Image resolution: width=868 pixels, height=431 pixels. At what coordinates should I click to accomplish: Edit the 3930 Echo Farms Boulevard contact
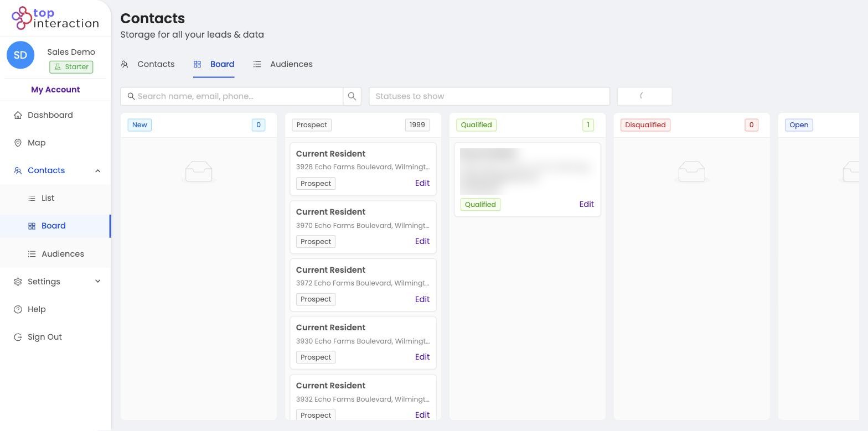[422, 357]
